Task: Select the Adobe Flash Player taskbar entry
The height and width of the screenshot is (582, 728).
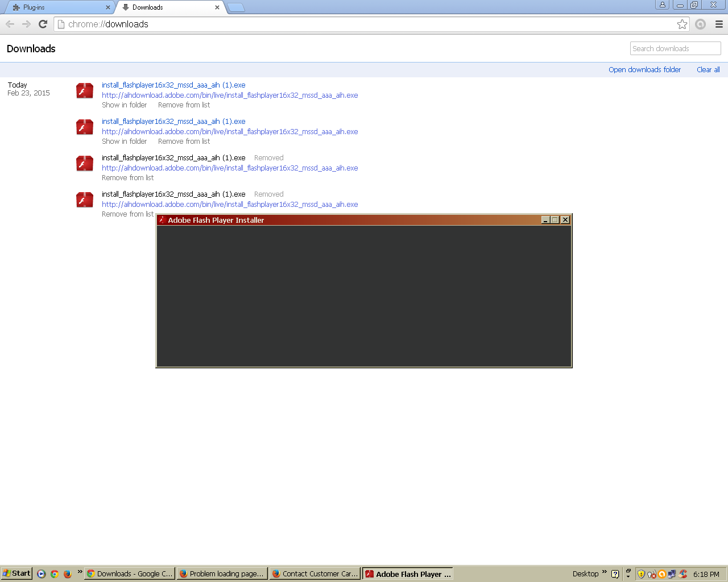Action: click(407, 573)
